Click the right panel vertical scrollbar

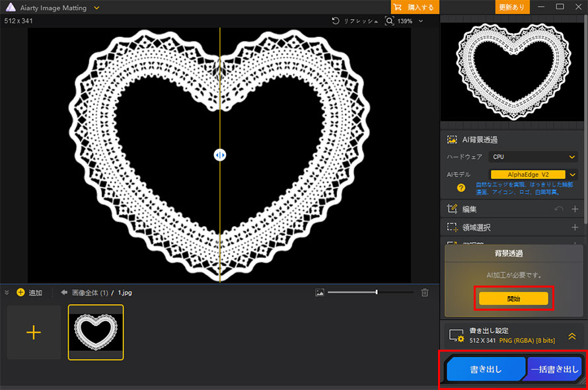[x=585, y=120]
